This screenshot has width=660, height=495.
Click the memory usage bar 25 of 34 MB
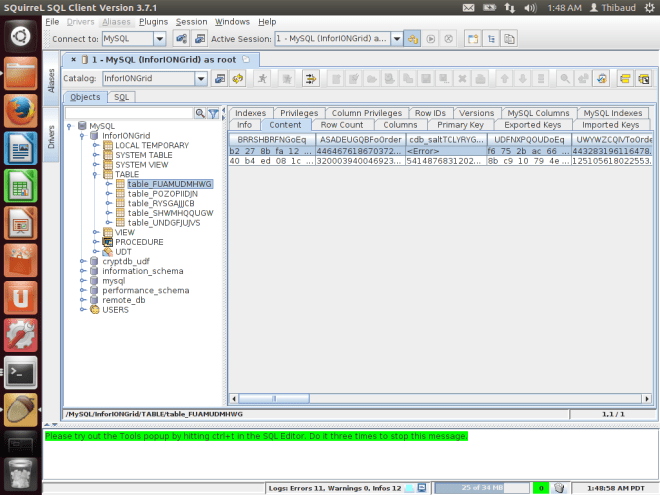tap(480, 487)
